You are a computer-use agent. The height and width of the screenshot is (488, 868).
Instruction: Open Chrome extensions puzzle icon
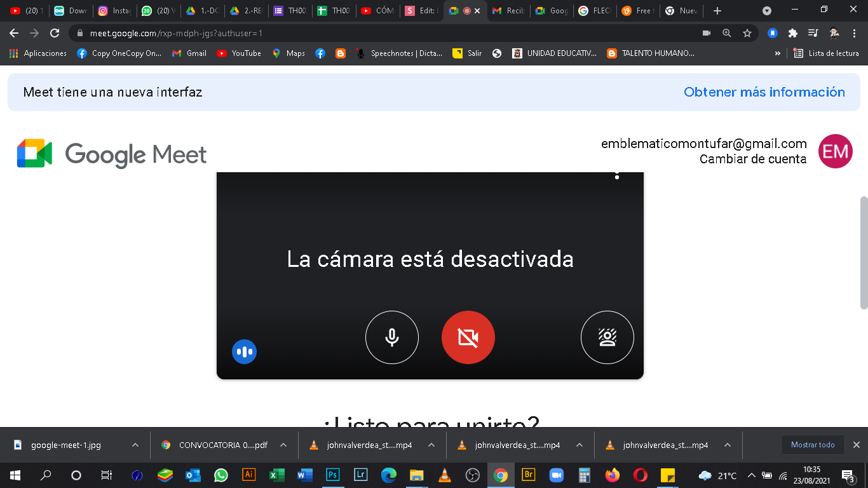coord(792,33)
